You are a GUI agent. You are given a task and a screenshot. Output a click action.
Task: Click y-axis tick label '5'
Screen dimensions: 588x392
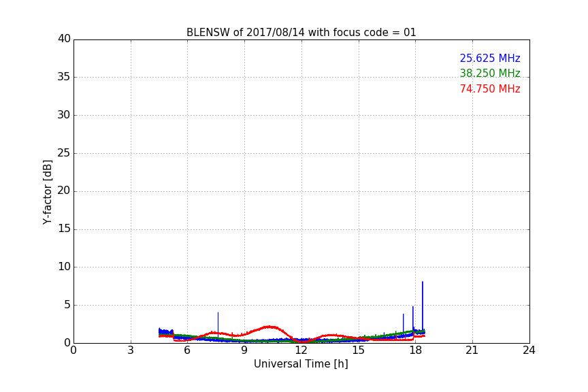coord(67,305)
